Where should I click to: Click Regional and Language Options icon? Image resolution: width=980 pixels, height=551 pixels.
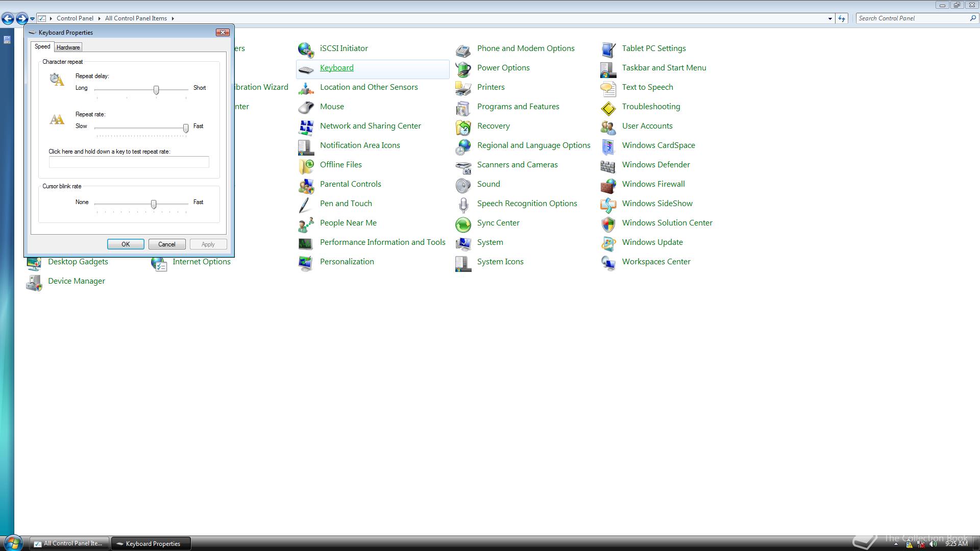[463, 146]
